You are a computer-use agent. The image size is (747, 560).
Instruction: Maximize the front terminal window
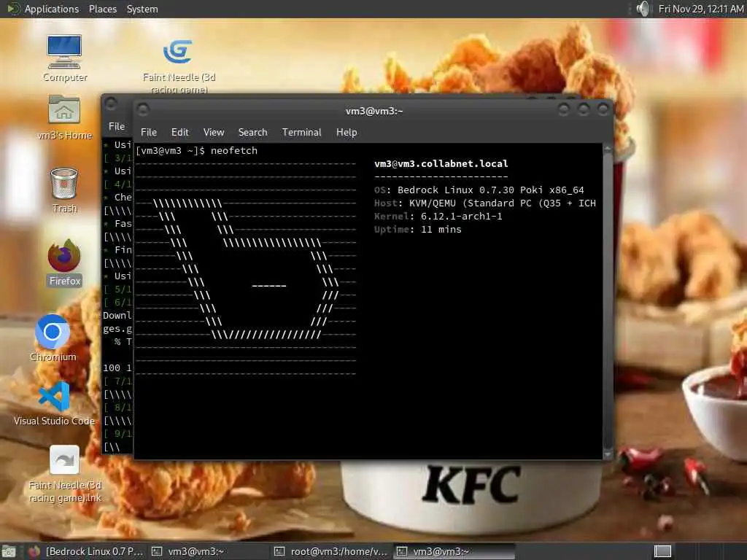pos(583,110)
